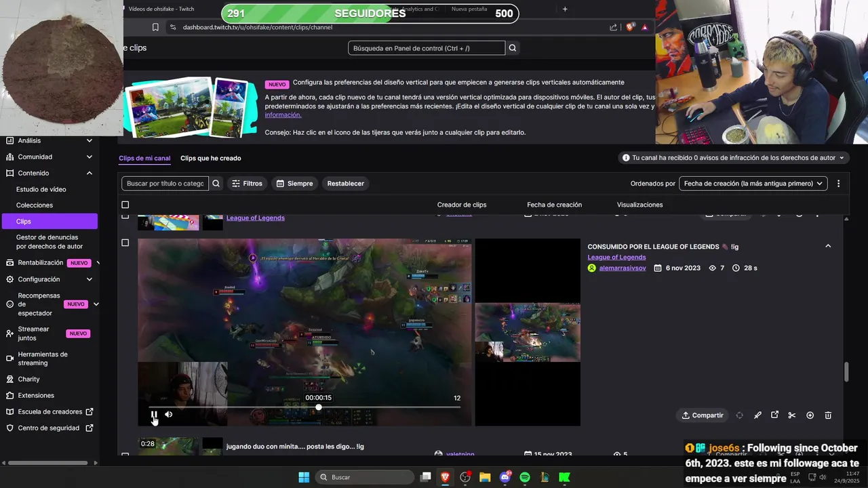Sort by Visualizaciones column header
This screenshot has width=868, height=488.
tap(639, 205)
